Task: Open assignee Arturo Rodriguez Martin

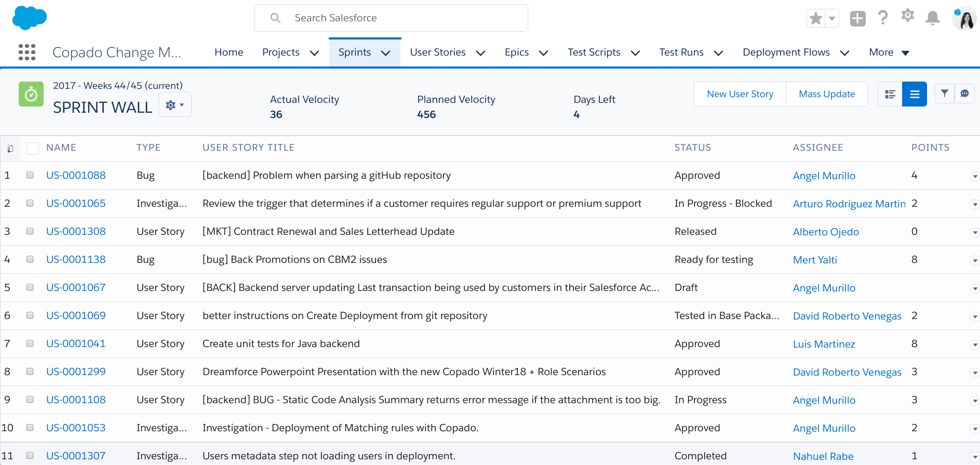Action: [849, 204]
